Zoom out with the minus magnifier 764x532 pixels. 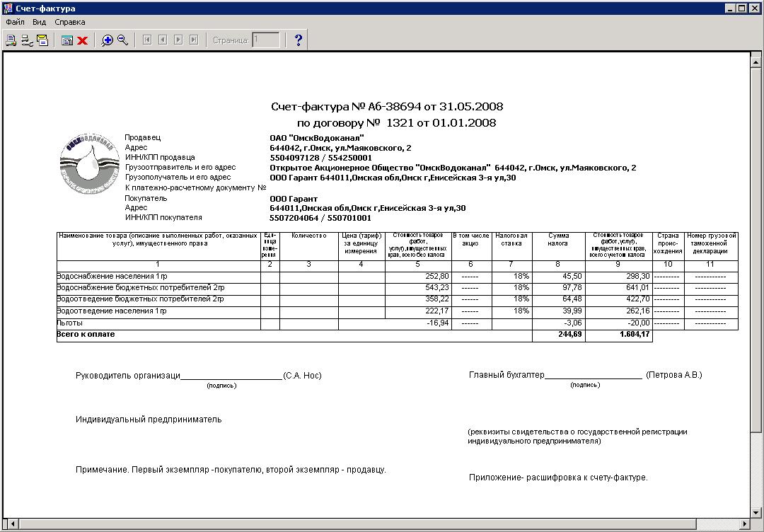coord(123,40)
